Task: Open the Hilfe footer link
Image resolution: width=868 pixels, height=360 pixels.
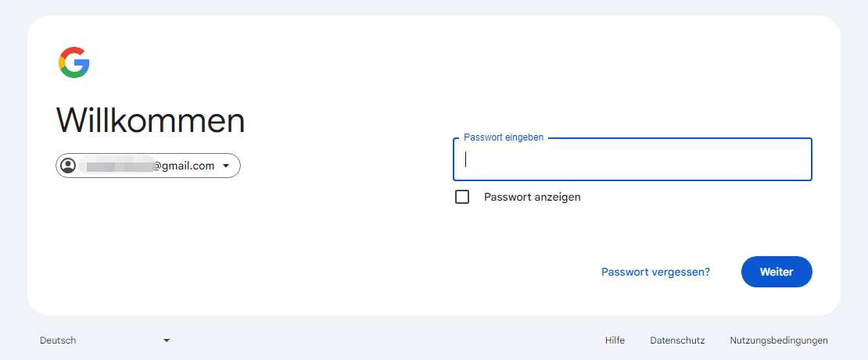Action: click(615, 340)
